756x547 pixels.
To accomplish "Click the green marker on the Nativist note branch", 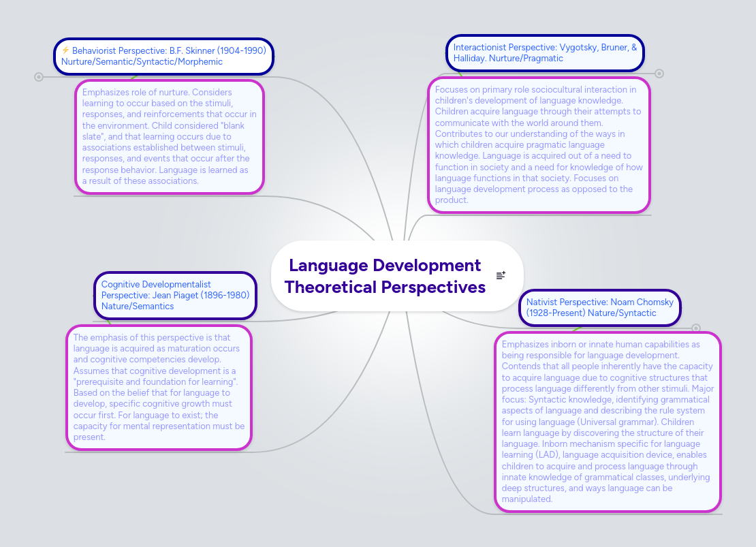I will point(577,329).
